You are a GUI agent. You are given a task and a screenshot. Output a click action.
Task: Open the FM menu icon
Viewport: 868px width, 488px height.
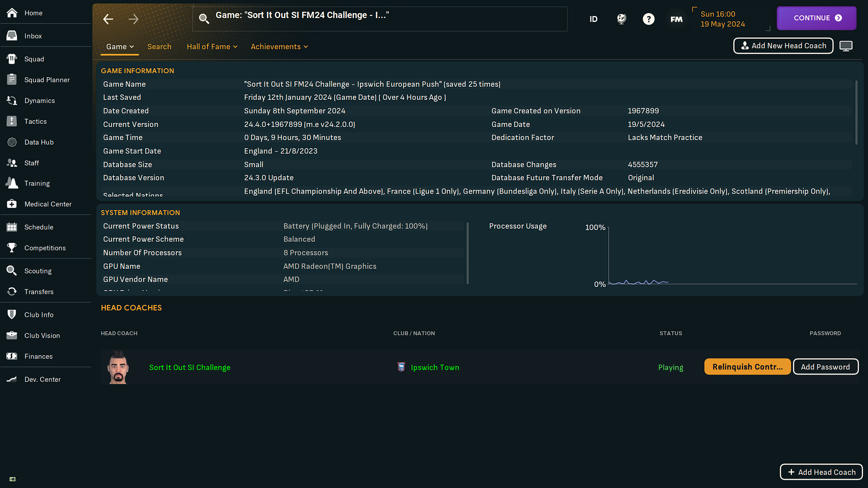tap(676, 19)
